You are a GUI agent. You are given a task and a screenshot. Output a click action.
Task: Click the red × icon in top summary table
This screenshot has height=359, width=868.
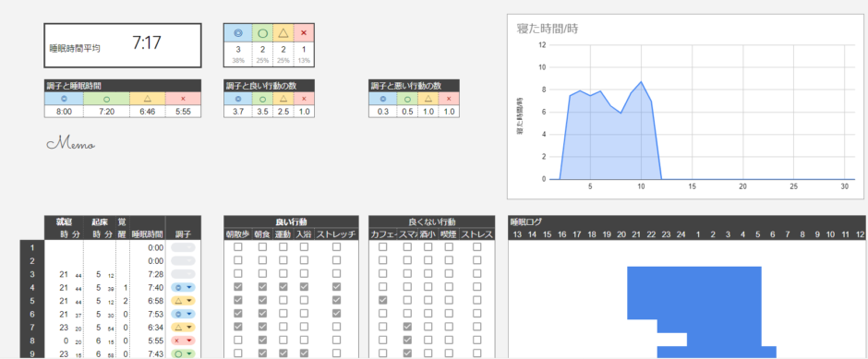[304, 32]
